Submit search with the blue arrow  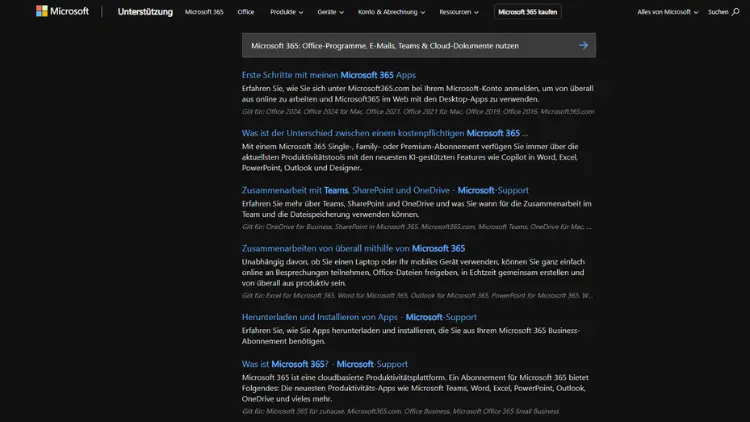[x=583, y=45]
